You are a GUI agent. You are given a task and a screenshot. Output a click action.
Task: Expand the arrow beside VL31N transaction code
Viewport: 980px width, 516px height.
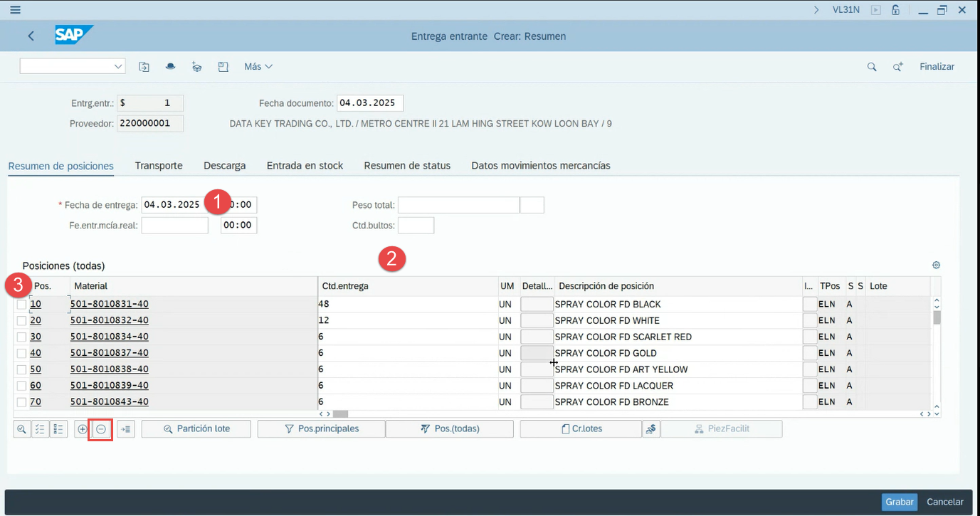click(x=816, y=10)
